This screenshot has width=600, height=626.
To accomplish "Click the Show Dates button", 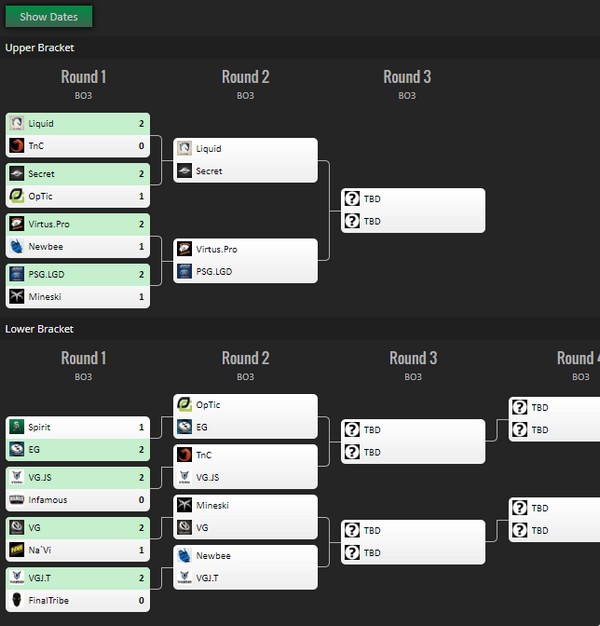I will 49,16.
